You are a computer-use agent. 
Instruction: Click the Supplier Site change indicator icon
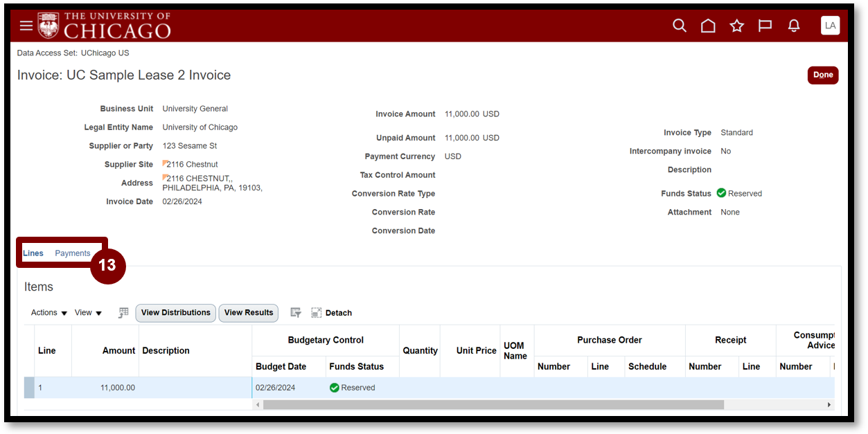click(x=165, y=163)
